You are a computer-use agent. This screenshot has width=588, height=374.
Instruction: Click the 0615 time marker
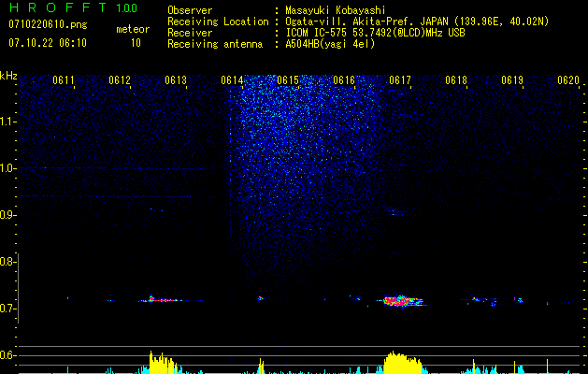(x=288, y=80)
